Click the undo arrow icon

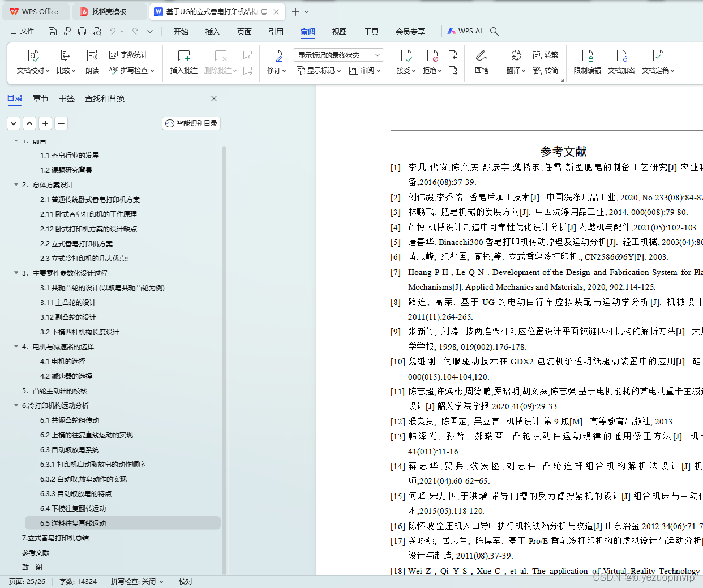113,31
